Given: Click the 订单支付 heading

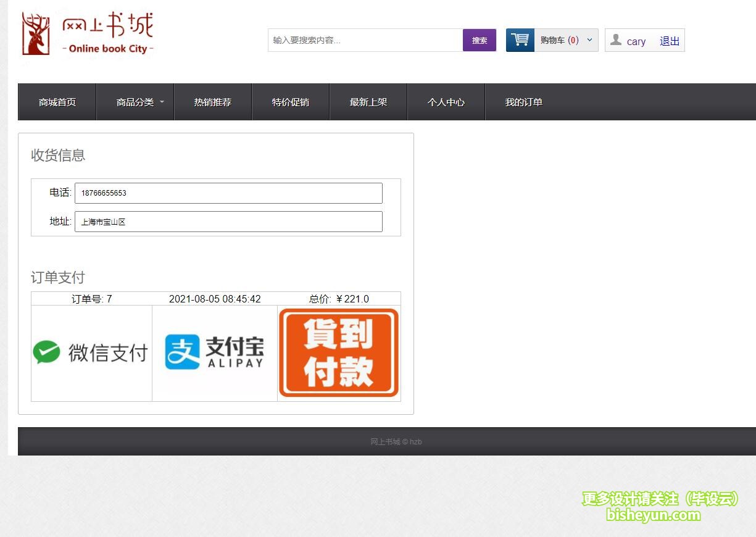Looking at the screenshot, I should [x=58, y=277].
